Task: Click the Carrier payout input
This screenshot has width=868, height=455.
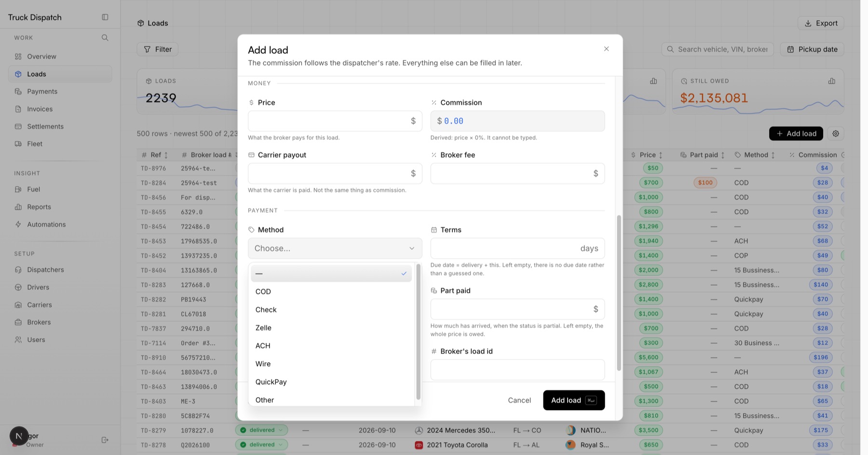Action: point(335,174)
